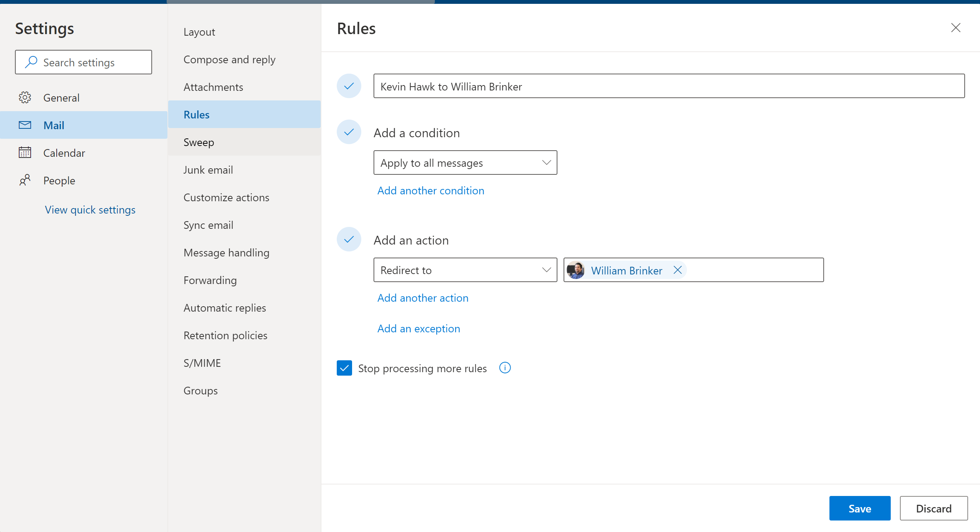Open Calendar settings category

(84, 153)
